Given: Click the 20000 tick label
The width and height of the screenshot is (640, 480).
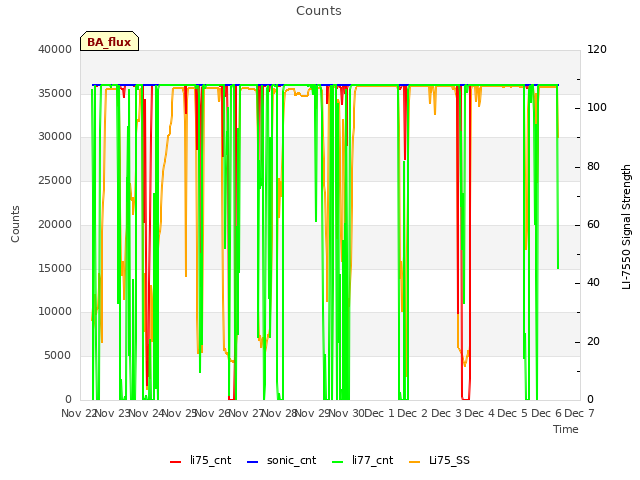Looking at the screenshot, I should click(55, 224).
